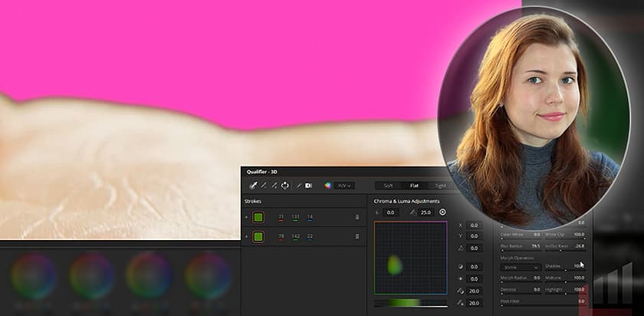Viewport: 644px width, 316px height.
Task: Adjust the Denoise slider
Action: [x=521, y=294]
